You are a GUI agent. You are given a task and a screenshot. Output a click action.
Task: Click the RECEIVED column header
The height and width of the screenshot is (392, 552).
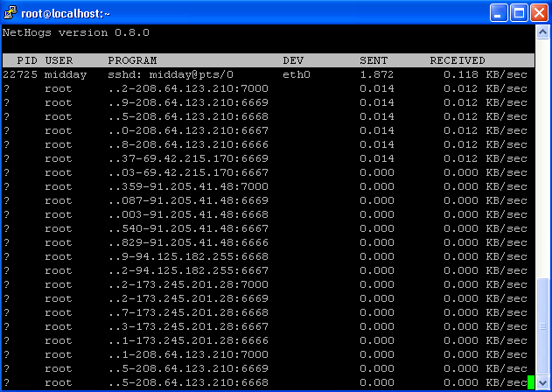(x=458, y=60)
